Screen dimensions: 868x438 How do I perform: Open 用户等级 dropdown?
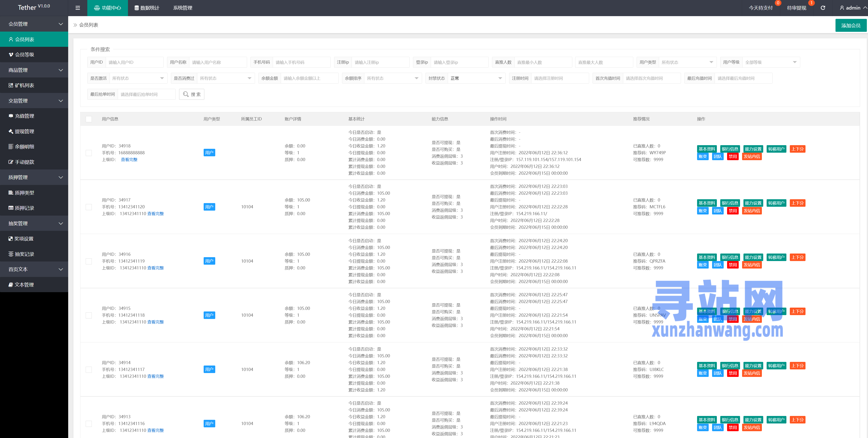(771, 62)
